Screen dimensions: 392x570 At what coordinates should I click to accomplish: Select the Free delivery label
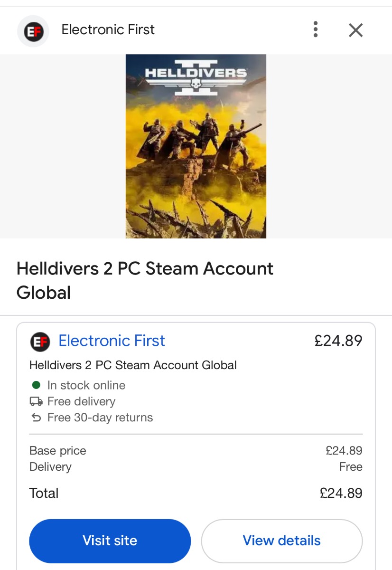click(x=81, y=401)
